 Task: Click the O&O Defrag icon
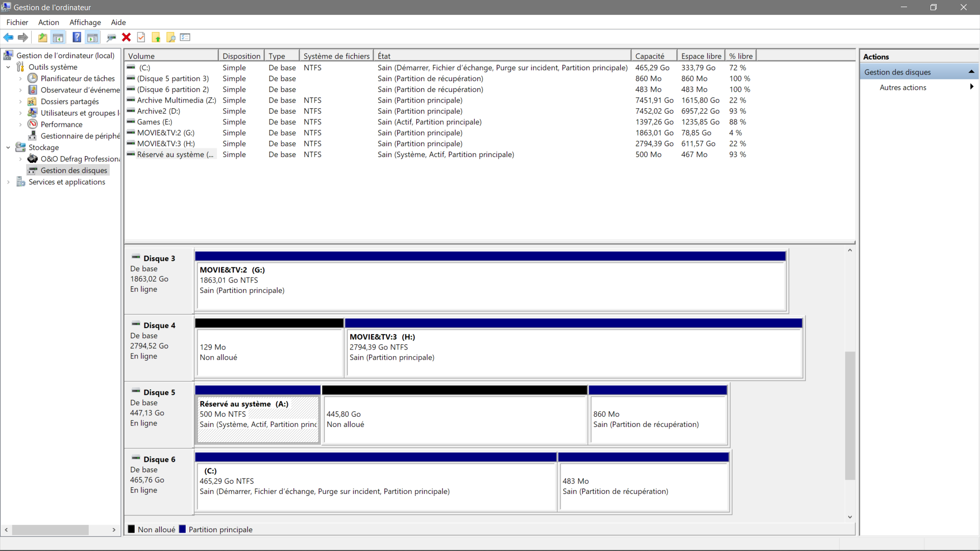pyautogui.click(x=33, y=159)
